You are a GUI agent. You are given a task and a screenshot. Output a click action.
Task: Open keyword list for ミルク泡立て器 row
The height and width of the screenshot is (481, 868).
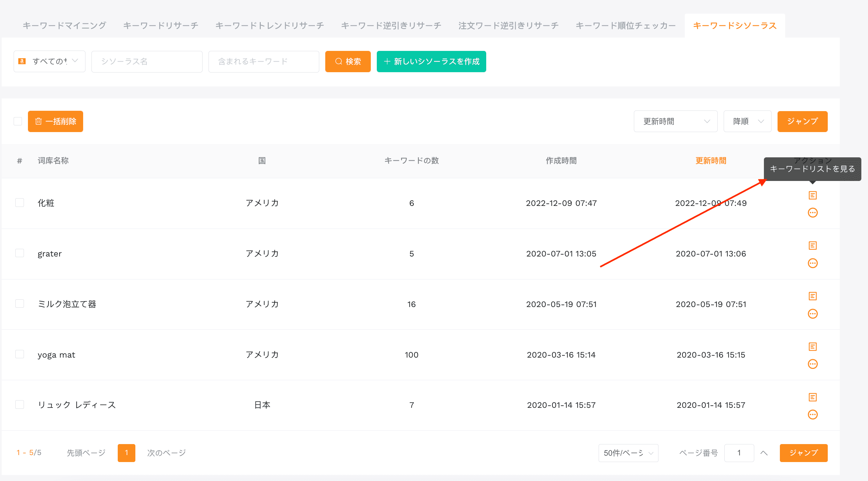[812, 296]
